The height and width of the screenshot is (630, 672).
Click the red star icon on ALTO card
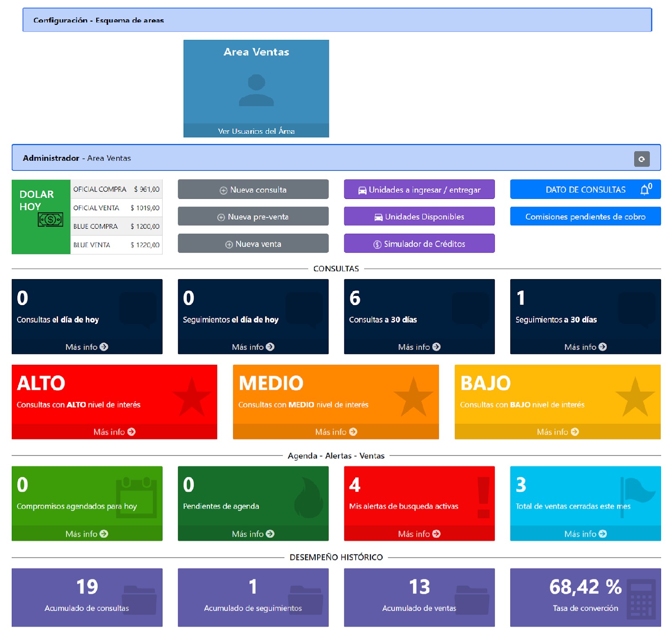click(192, 397)
